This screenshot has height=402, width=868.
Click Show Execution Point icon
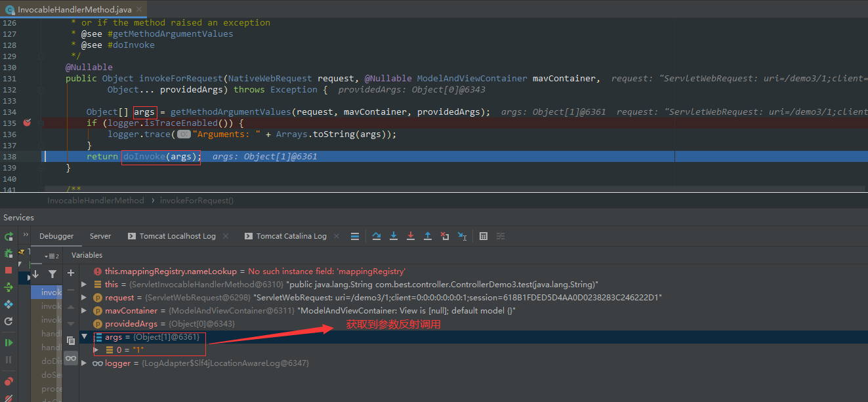(x=355, y=236)
